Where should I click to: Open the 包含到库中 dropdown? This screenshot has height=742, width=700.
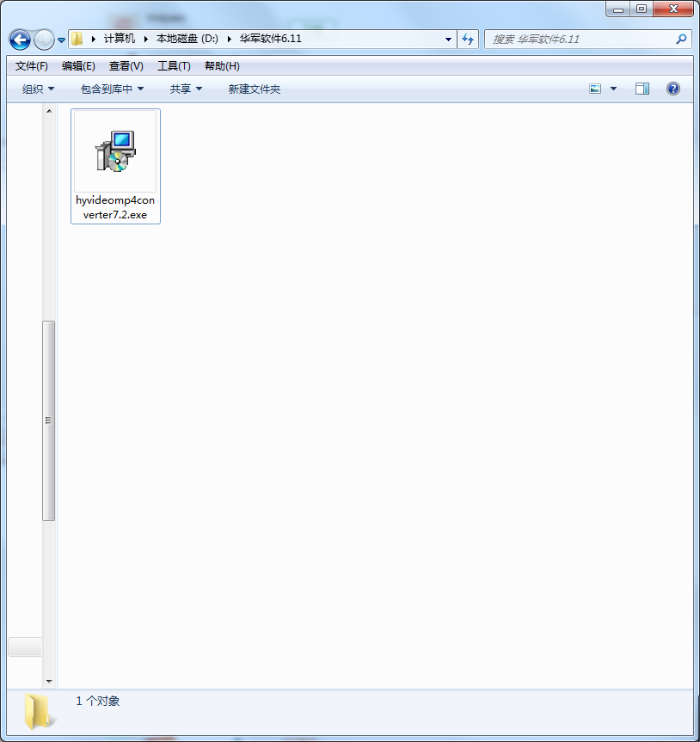110,88
